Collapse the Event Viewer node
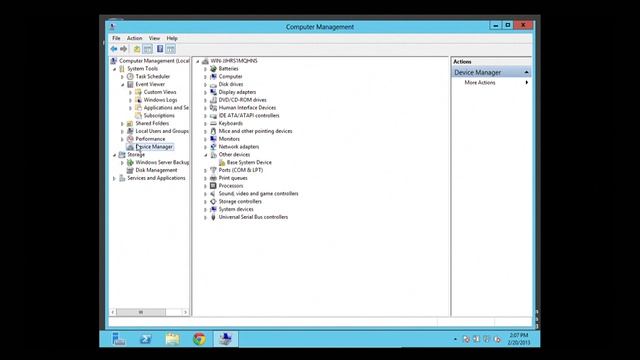Image resolution: width=640 pixels, height=360 pixels. click(x=122, y=84)
